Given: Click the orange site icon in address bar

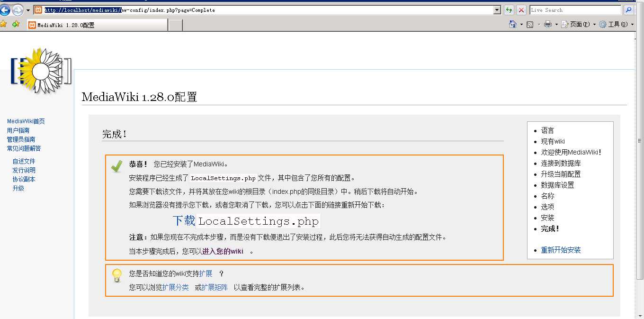Looking at the screenshot, I should (x=38, y=10).
